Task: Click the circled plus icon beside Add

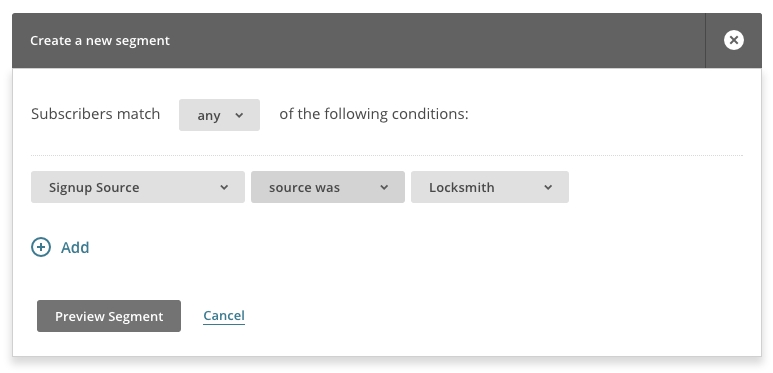Action: coord(41,247)
